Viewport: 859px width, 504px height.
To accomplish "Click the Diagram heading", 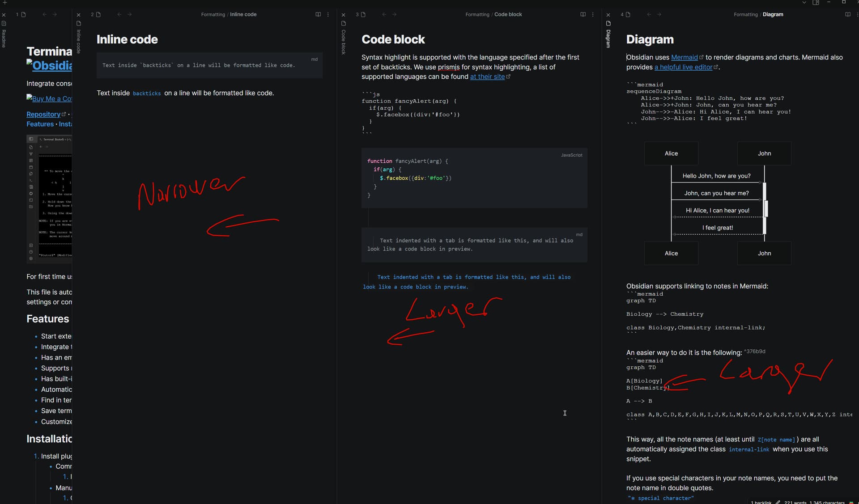I will pos(650,39).
